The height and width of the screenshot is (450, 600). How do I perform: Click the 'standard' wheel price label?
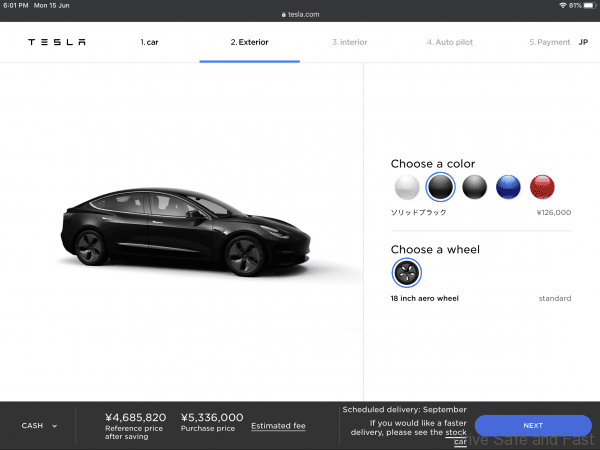(555, 298)
